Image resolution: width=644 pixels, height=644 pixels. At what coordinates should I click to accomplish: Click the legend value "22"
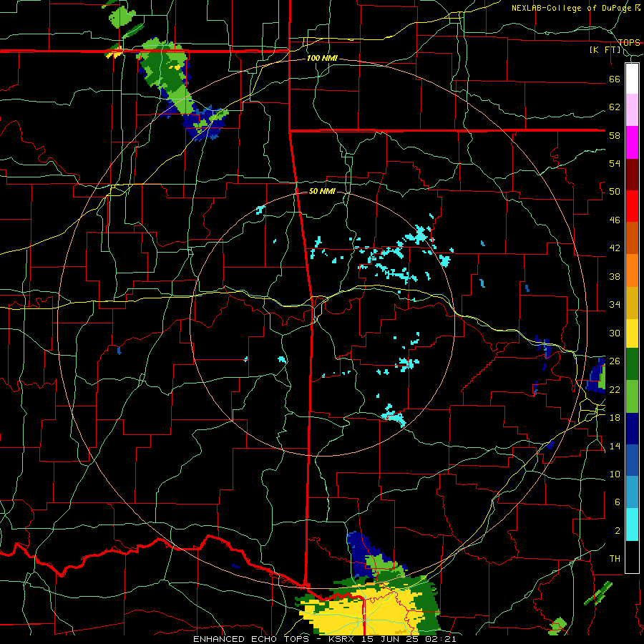[615, 389]
